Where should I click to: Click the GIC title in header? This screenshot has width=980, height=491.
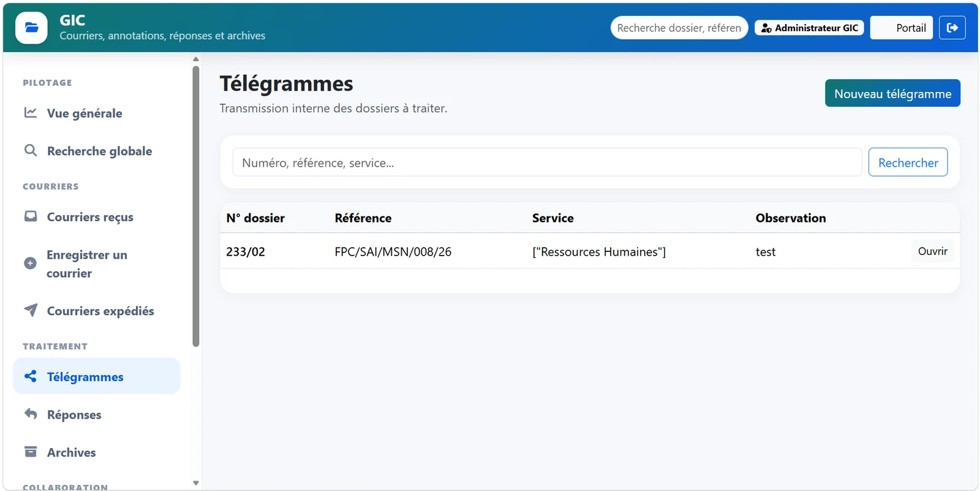[72, 20]
